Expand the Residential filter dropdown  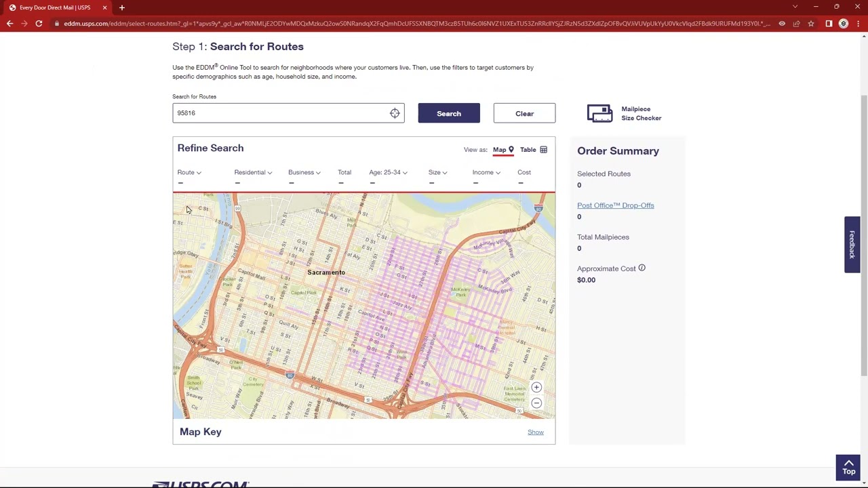click(x=253, y=172)
